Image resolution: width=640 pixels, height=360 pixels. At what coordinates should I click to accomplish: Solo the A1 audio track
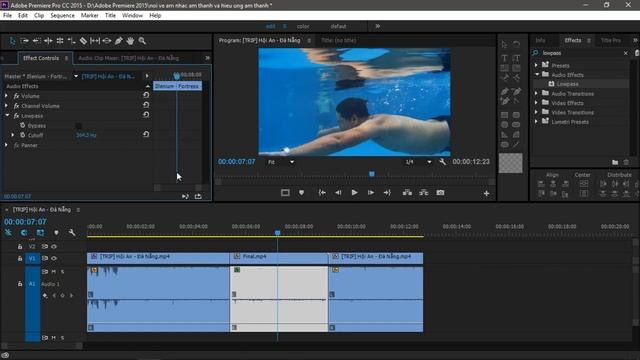[x=62, y=271]
